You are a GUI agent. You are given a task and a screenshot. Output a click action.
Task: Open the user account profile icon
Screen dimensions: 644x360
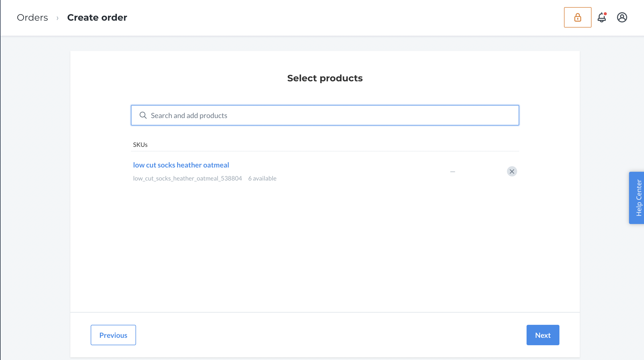622,17
